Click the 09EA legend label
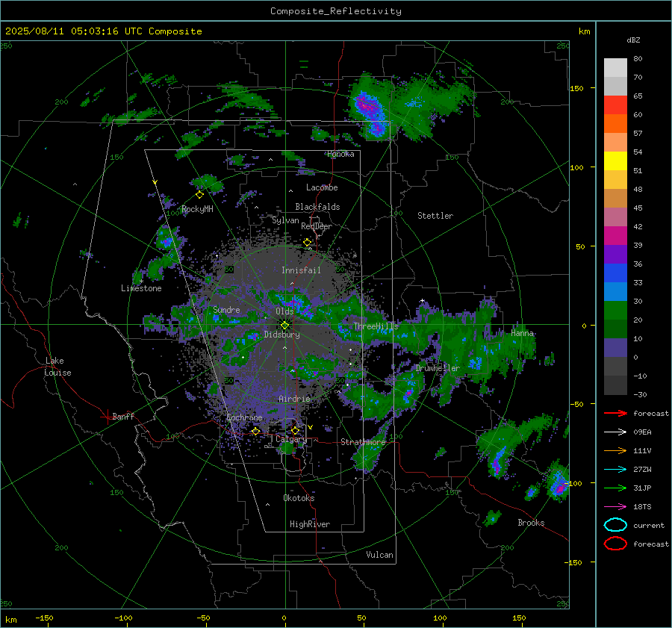This screenshot has width=672, height=628. [642, 432]
